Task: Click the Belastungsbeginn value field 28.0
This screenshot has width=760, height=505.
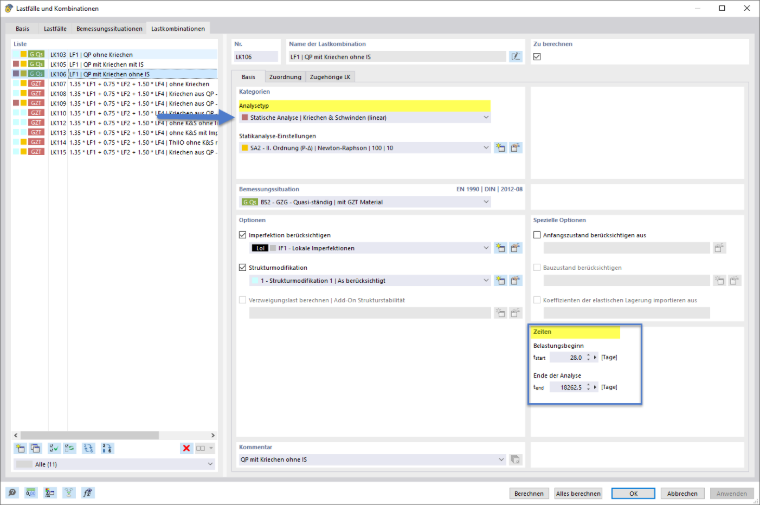Action: pos(568,357)
